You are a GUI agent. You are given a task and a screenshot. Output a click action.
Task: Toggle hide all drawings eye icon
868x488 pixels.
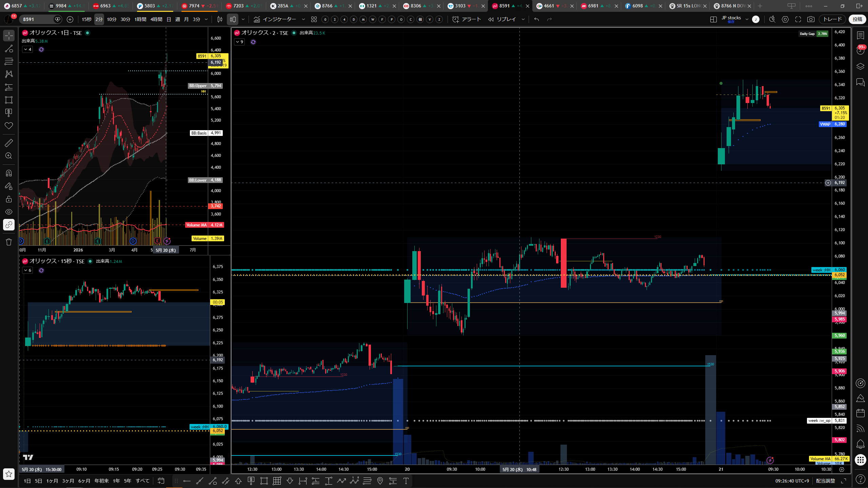tap(9, 212)
